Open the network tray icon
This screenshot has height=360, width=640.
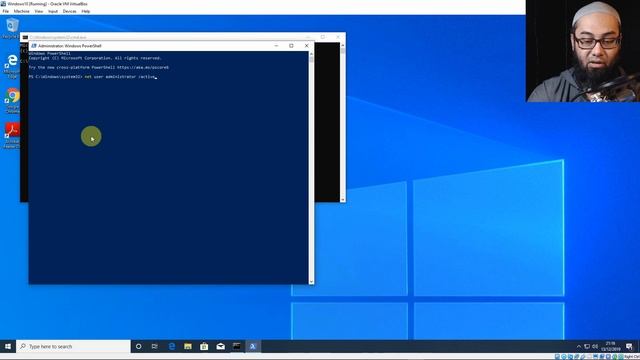click(x=587, y=347)
